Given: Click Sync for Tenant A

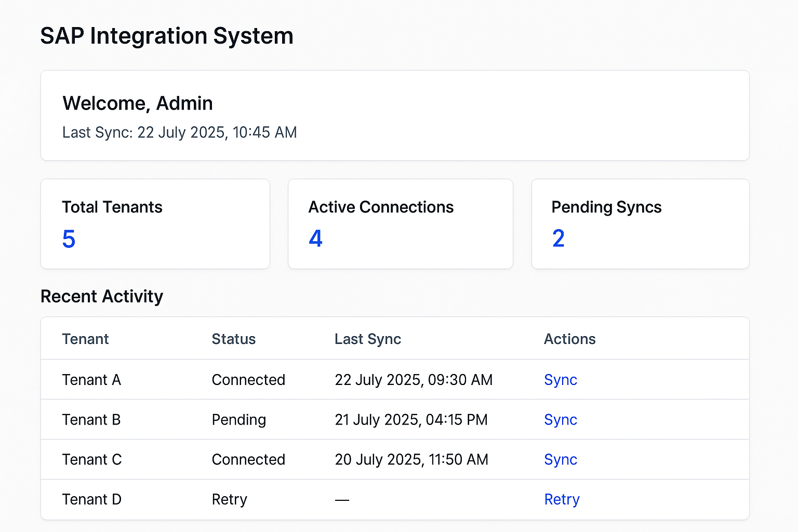Looking at the screenshot, I should 561,380.
